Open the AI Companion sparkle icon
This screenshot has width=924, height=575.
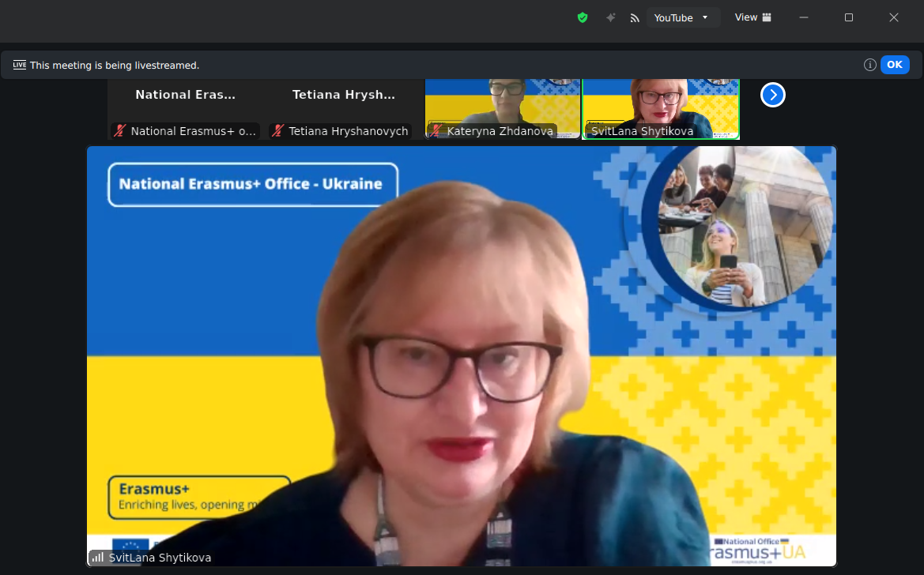coord(610,17)
